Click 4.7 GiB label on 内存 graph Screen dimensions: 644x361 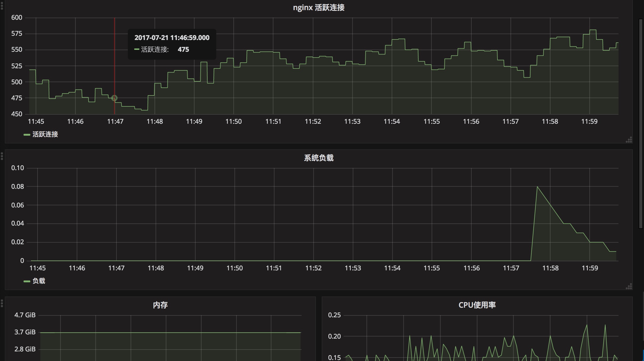(x=25, y=315)
